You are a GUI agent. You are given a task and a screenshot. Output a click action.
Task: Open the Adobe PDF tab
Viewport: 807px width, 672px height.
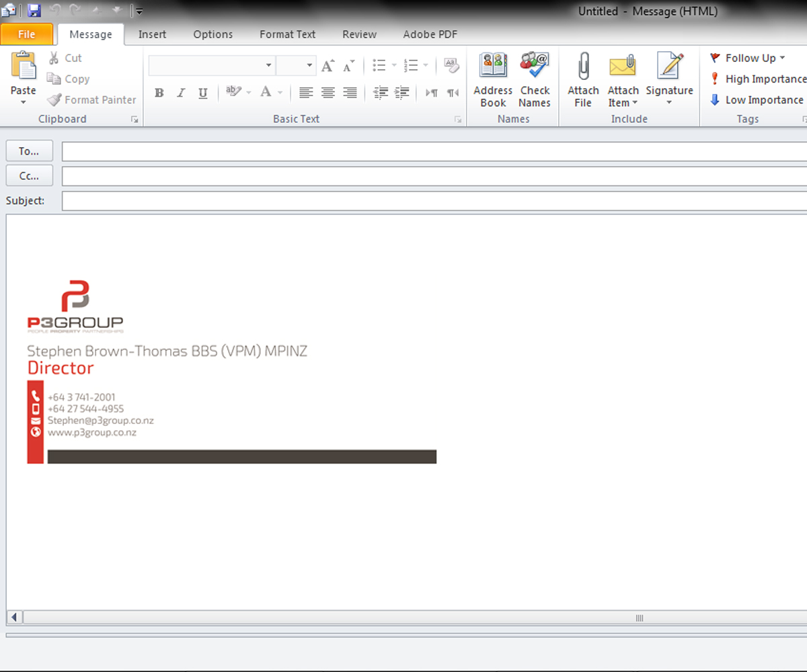430,34
